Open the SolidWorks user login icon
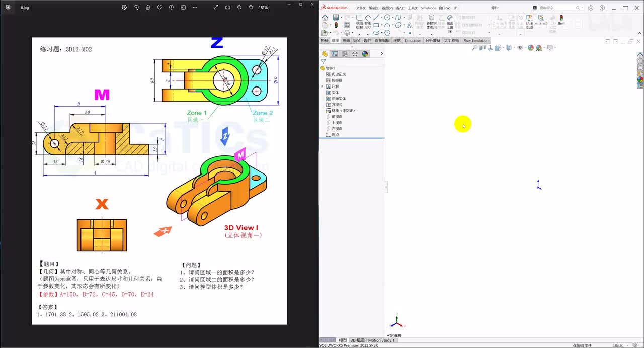Screen dimensions: 644x348 click(x=590, y=8)
